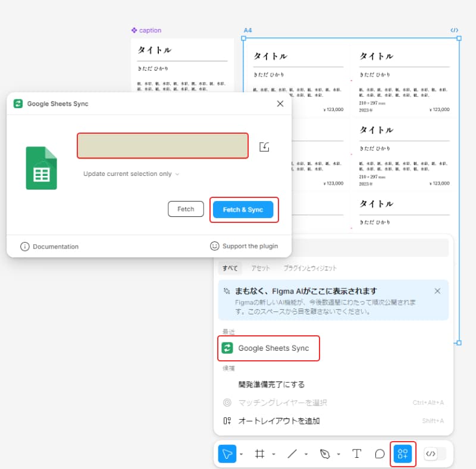Click the Figma AI banner heading text
This screenshot has height=469, width=476.
pos(306,291)
